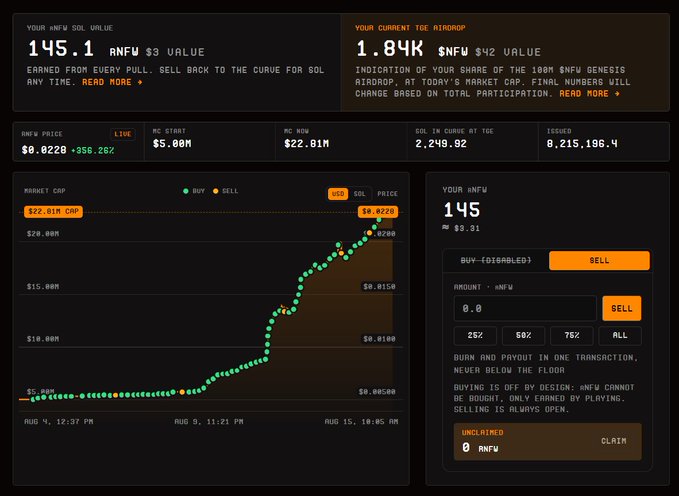Click the Aug 4, 12:37 PM axis label

(58, 421)
